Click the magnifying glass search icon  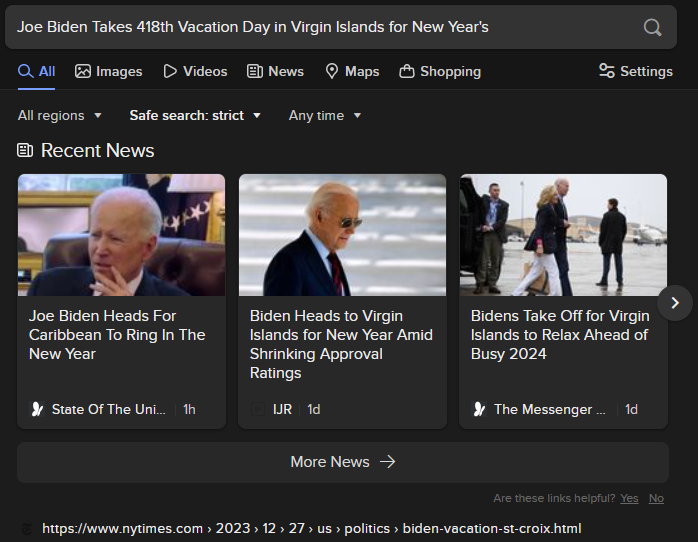tap(652, 27)
